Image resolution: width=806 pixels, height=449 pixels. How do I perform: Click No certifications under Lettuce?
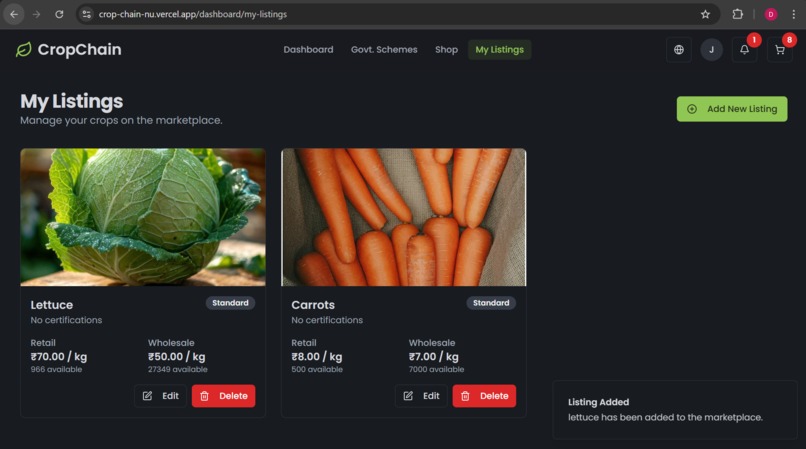pyautogui.click(x=66, y=320)
